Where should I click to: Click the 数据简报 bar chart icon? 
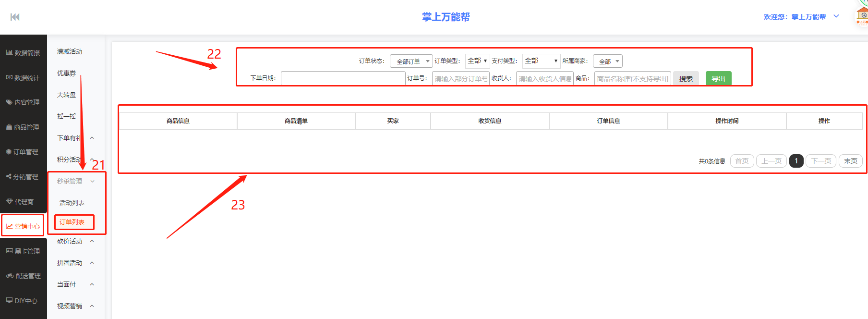click(9, 52)
